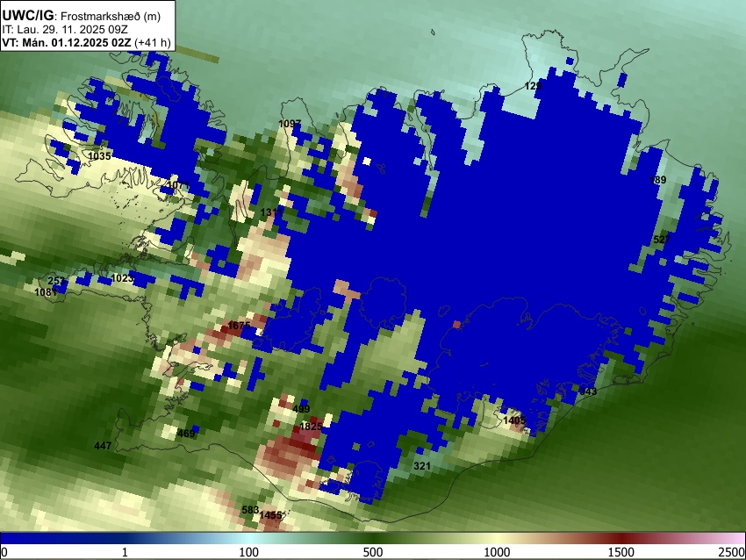746x560 pixels.
Task: Click the color scale label 1
Action: click(x=125, y=552)
